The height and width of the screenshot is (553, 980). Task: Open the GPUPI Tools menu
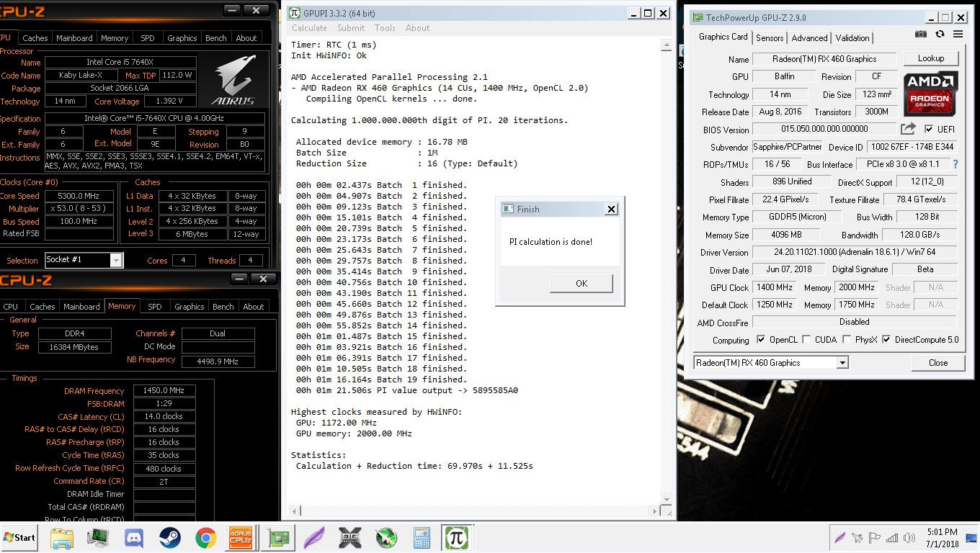(x=385, y=28)
